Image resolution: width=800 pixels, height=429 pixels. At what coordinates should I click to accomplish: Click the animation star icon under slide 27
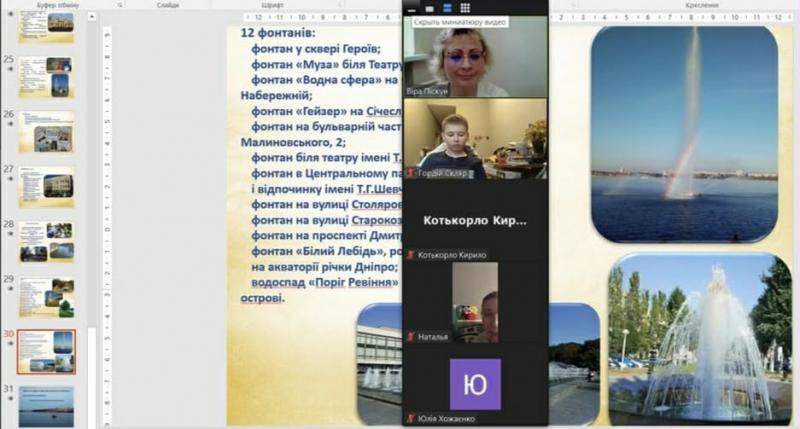coord(10,178)
